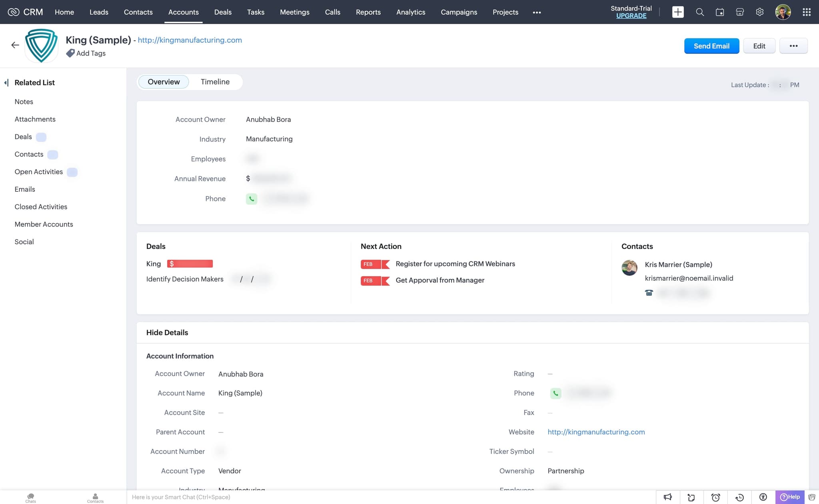Open the sticky note icon in bottom bar

pyautogui.click(x=691, y=497)
